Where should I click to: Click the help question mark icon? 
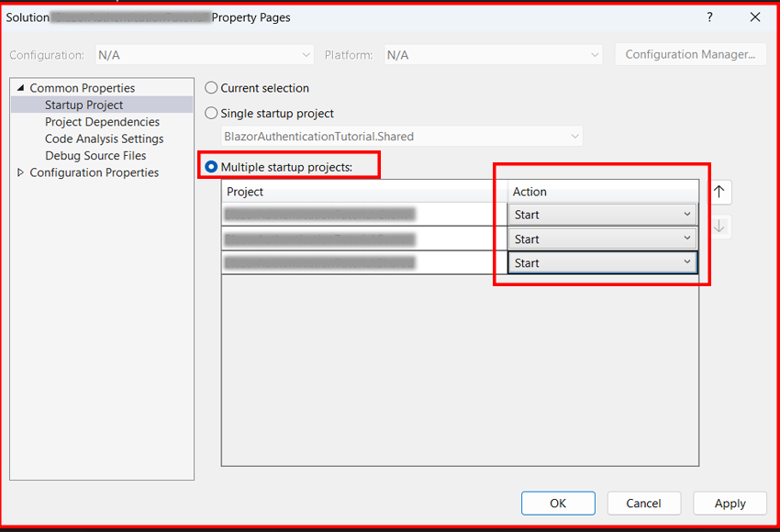pos(708,17)
